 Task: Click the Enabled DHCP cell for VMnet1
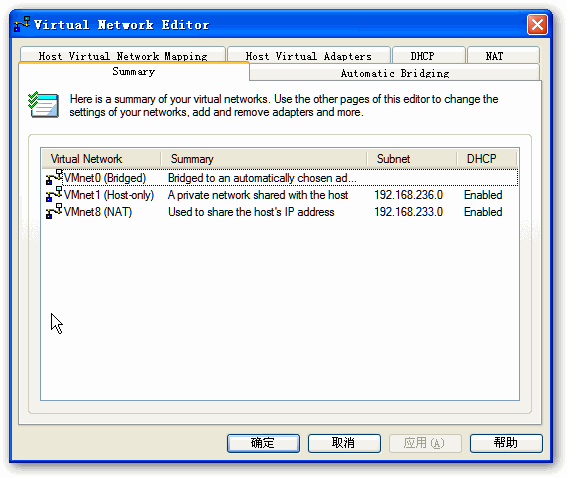(x=483, y=195)
